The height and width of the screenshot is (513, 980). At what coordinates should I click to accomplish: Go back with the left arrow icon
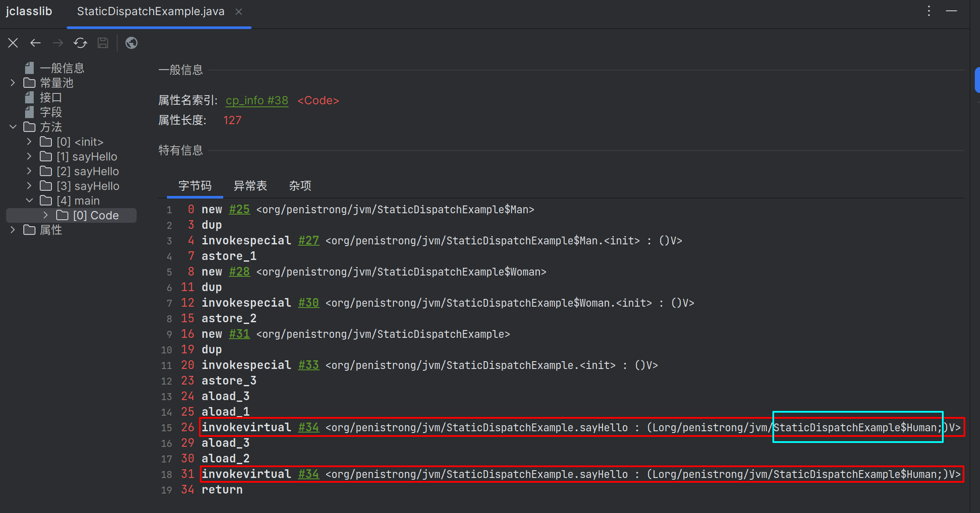tap(35, 43)
